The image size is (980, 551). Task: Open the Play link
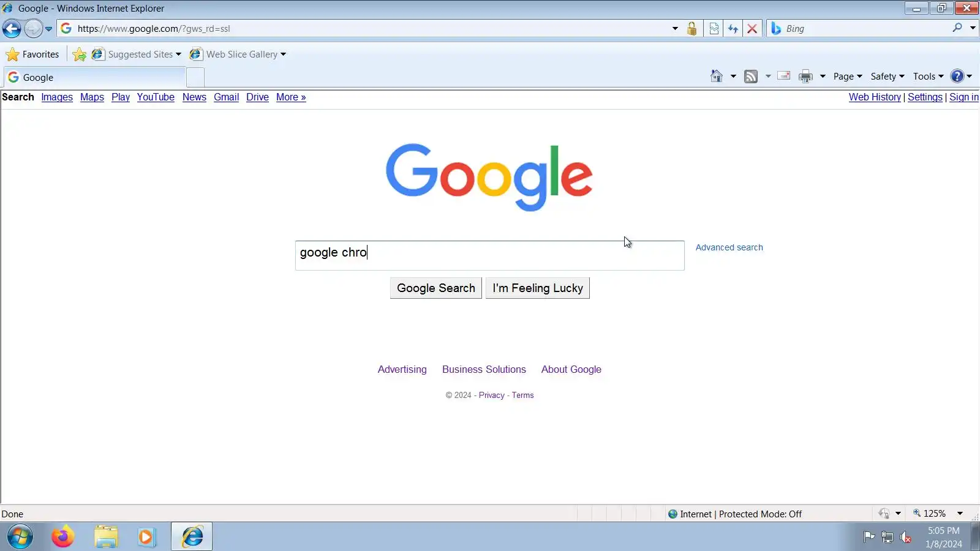[121, 97]
